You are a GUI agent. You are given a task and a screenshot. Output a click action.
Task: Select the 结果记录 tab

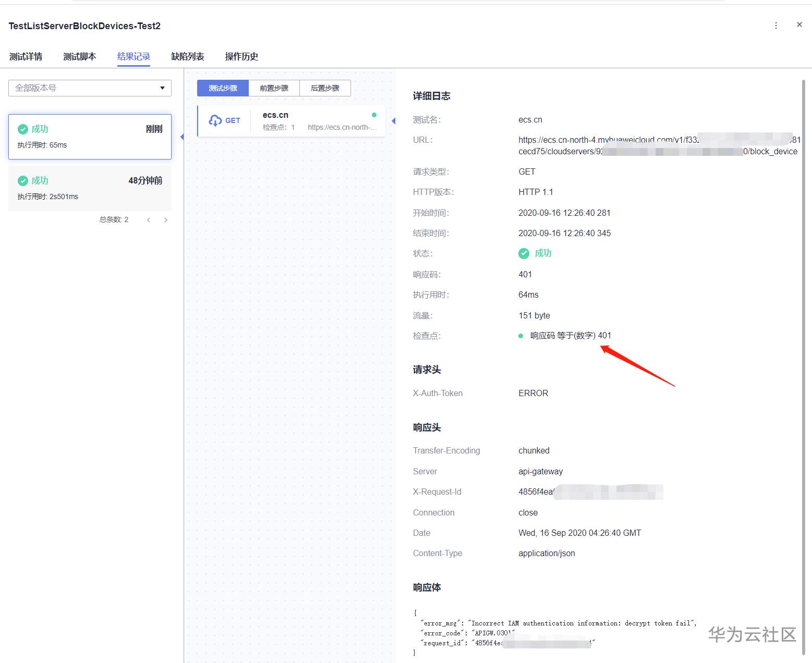click(x=134, y=56)
